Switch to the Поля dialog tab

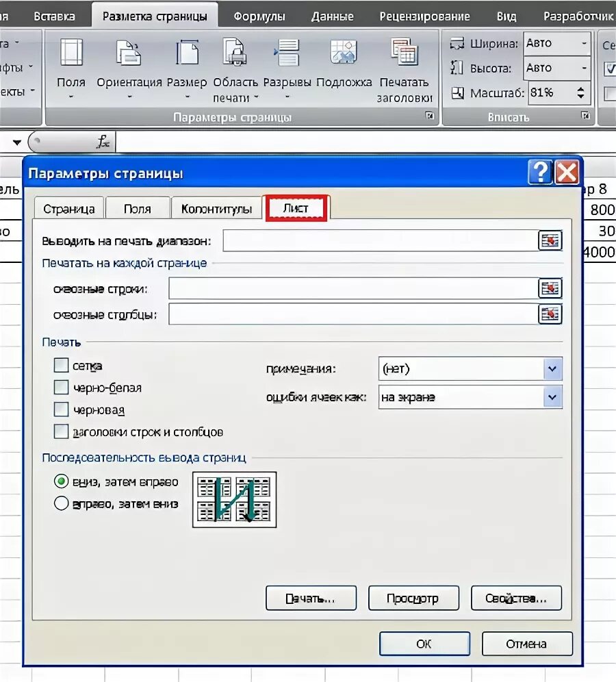coord(138,209)
